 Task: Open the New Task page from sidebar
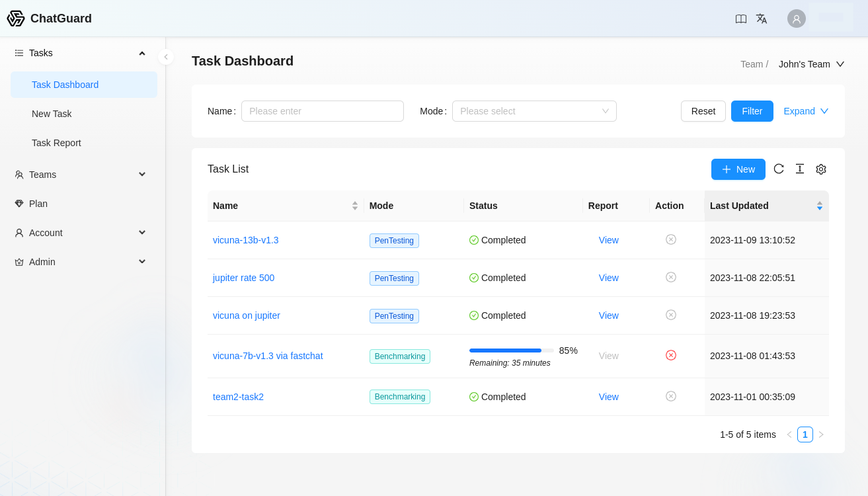[52, 114]
